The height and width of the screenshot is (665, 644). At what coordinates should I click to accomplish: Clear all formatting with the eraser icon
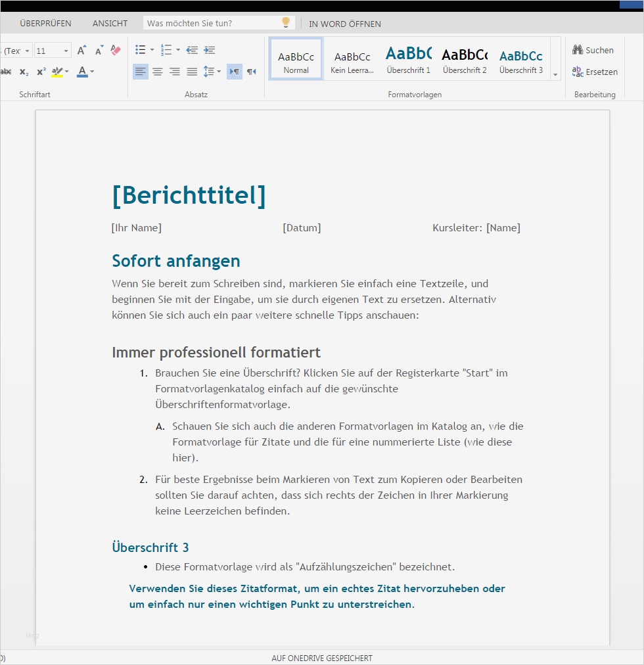[116, 50]
